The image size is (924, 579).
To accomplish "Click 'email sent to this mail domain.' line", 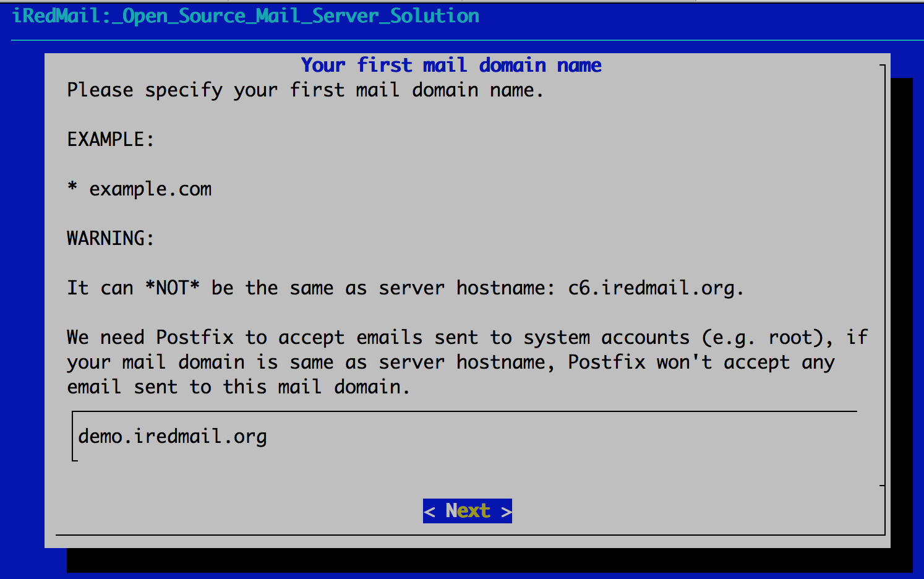I will point(238,387).
